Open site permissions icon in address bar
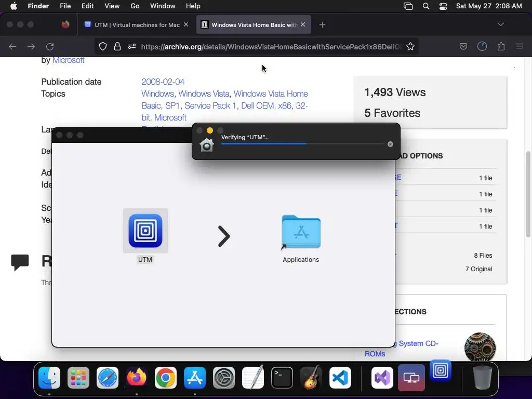 132,46
